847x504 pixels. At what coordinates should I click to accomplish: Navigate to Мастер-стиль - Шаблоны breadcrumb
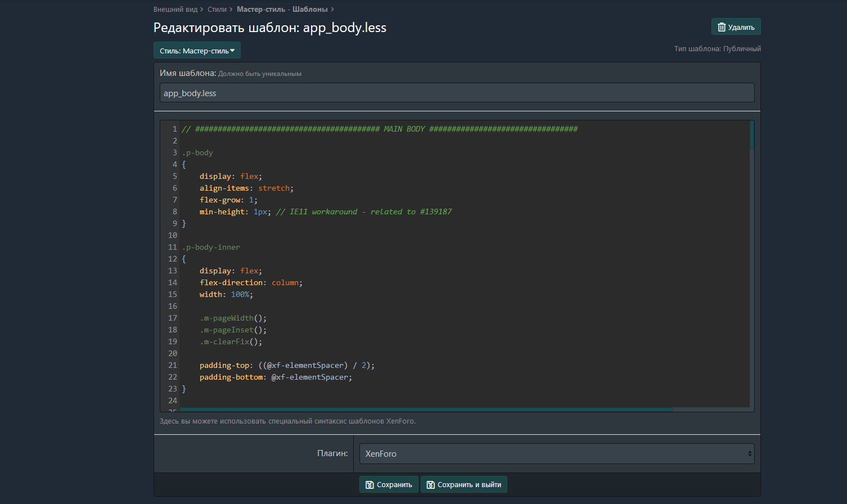pos(282,9)
